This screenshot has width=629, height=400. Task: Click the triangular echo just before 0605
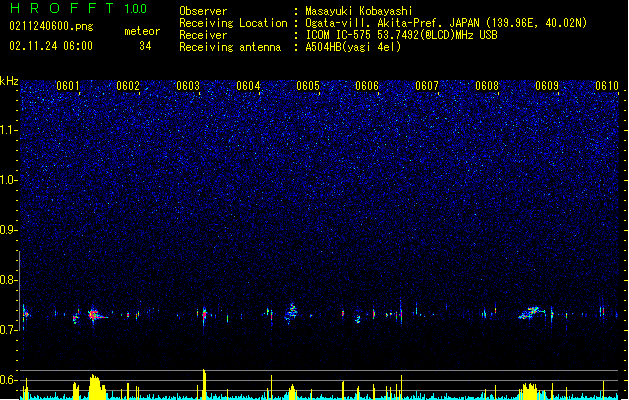[x=292, y=313]
